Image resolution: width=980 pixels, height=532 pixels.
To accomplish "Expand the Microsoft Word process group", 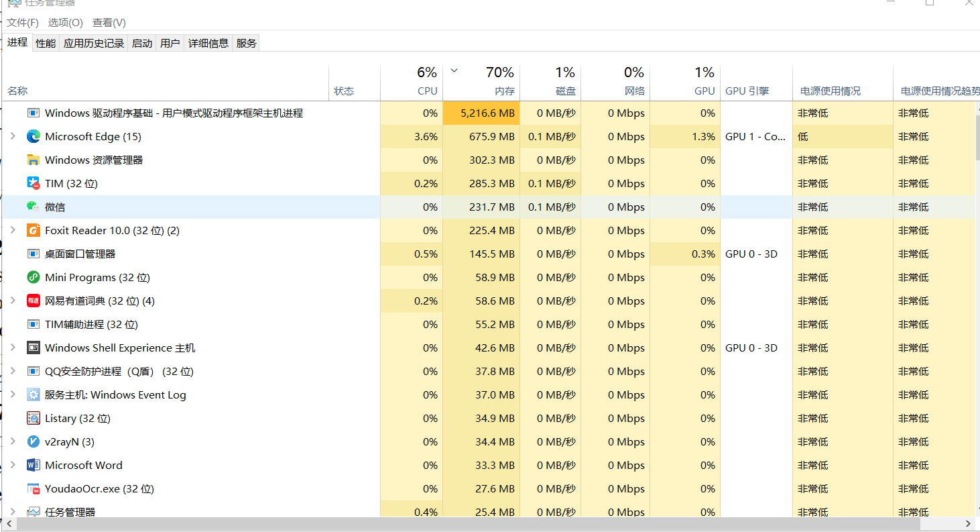I will coord(13,465).
